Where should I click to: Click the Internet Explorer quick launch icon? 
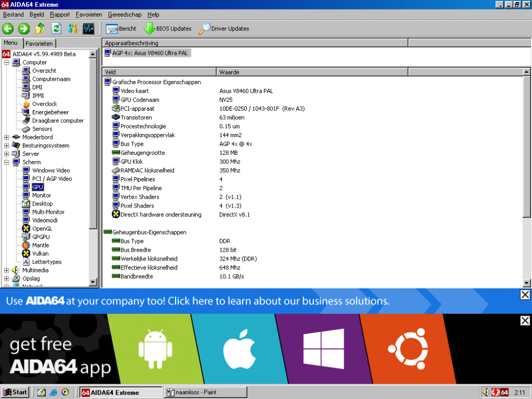coord(53,393)
